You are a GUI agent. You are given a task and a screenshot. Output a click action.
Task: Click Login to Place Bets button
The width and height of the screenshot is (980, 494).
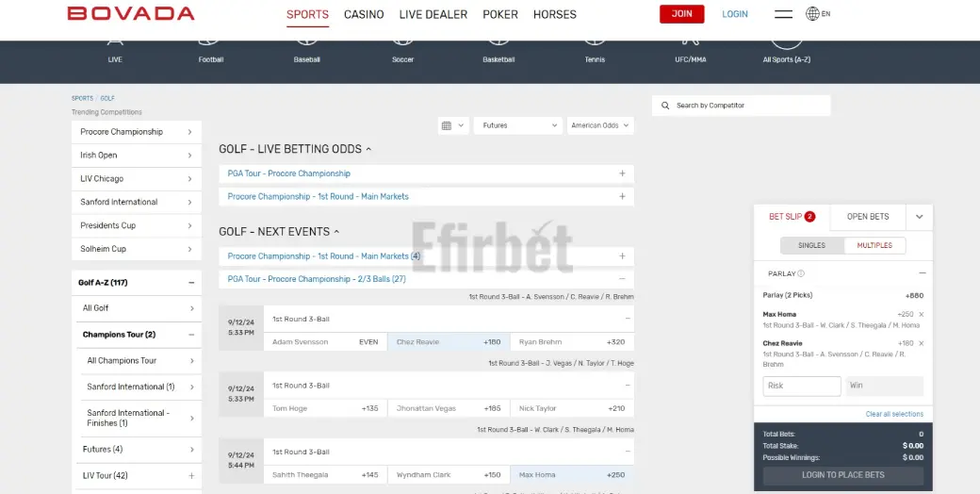point(843,475)
